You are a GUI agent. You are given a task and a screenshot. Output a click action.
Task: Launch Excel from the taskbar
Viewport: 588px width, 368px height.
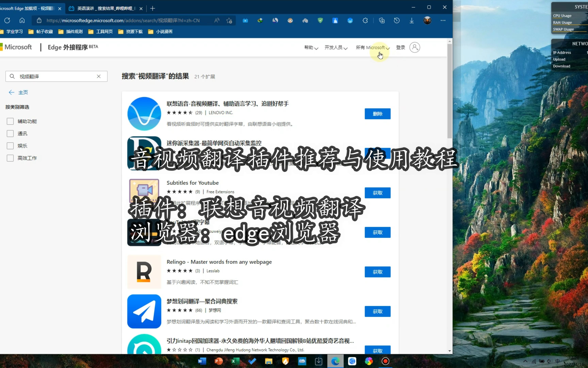tap(235, 361)
